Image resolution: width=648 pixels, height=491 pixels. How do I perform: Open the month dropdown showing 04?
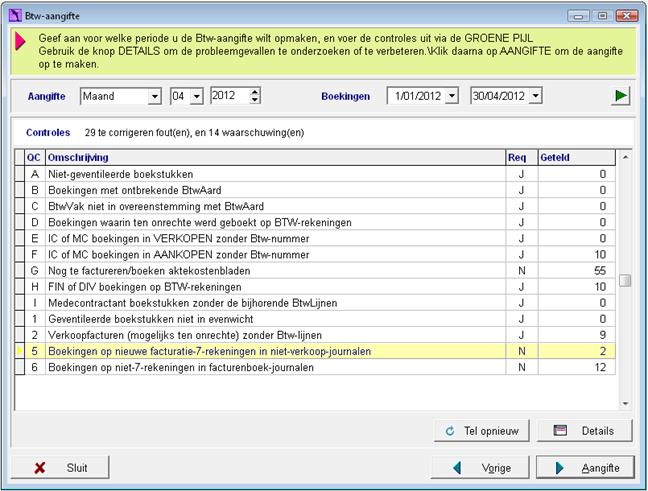click(x=197, y=96)
